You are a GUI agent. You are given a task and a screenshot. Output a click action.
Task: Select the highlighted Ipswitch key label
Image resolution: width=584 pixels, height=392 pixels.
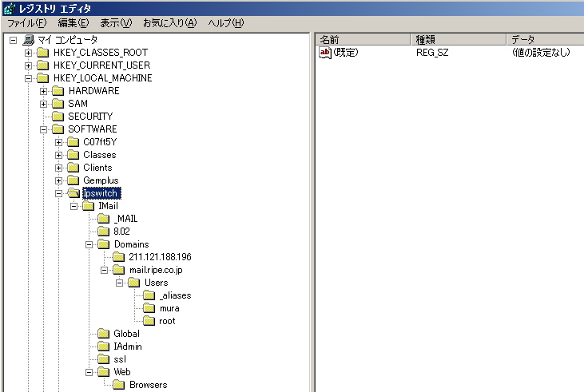(101, 193)
